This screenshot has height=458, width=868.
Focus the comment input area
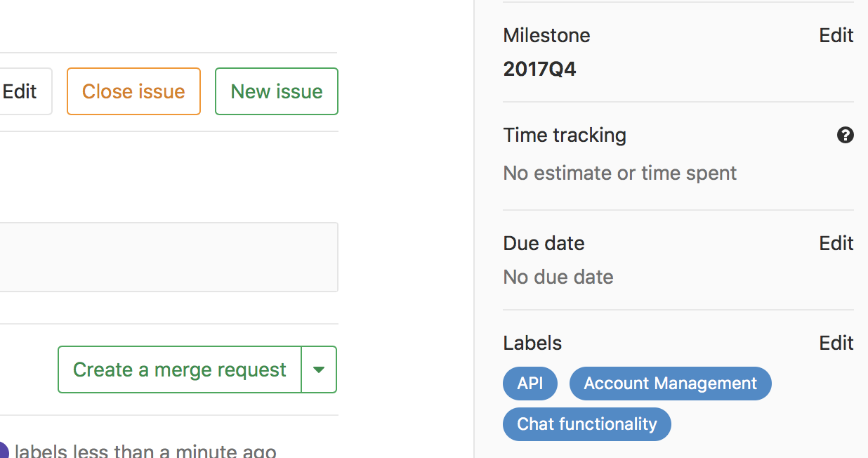point(169,257)
